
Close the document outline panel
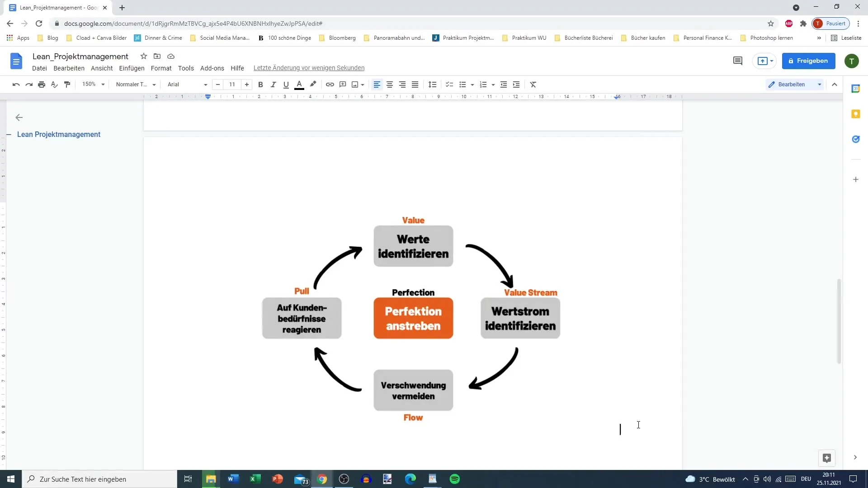19,117
